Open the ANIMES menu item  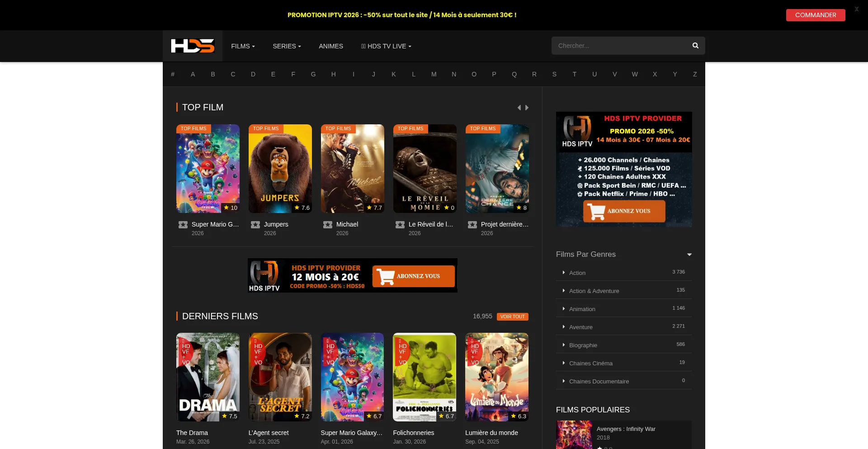pyautogui.click(x=331, y=46)
